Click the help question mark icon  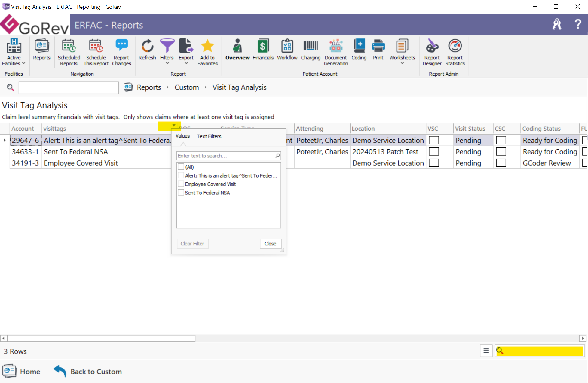(x=577, y=24)
